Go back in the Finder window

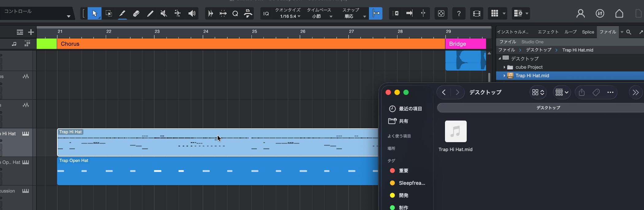click(x=444, y=92)
